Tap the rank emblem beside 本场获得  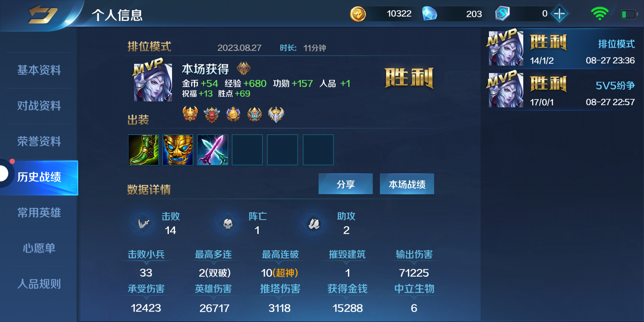point(244,69)
